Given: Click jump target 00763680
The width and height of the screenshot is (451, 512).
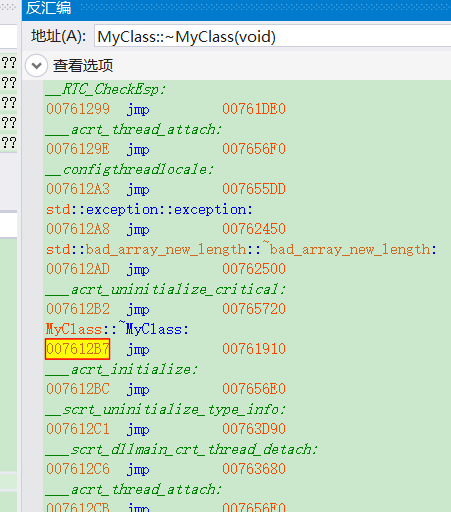Looking at the screenshot, I should click(x=254, y=469).
